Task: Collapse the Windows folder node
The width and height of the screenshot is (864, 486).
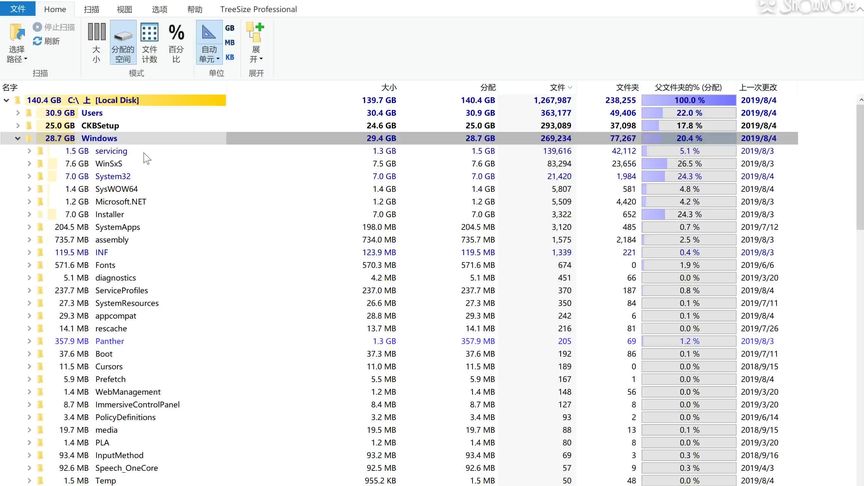Action: [18, 138]
